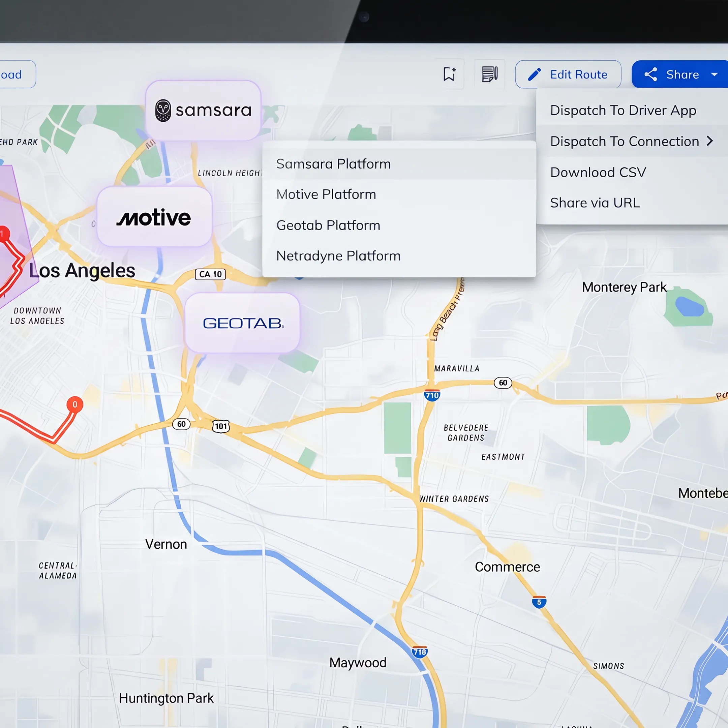Choose Geotab Platform
Screen dimensions: 728x728
399,225
